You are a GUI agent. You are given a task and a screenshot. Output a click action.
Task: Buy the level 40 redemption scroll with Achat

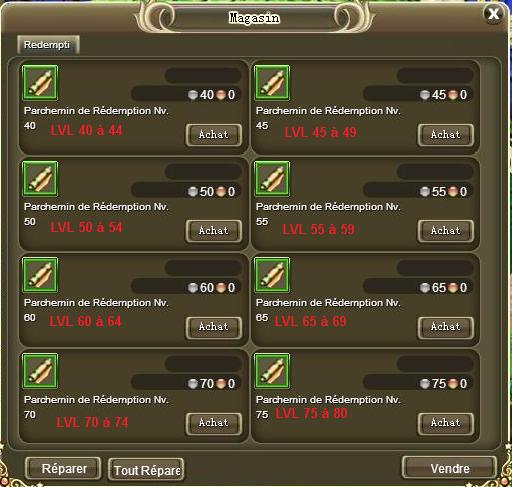click(x=214, y=135)
